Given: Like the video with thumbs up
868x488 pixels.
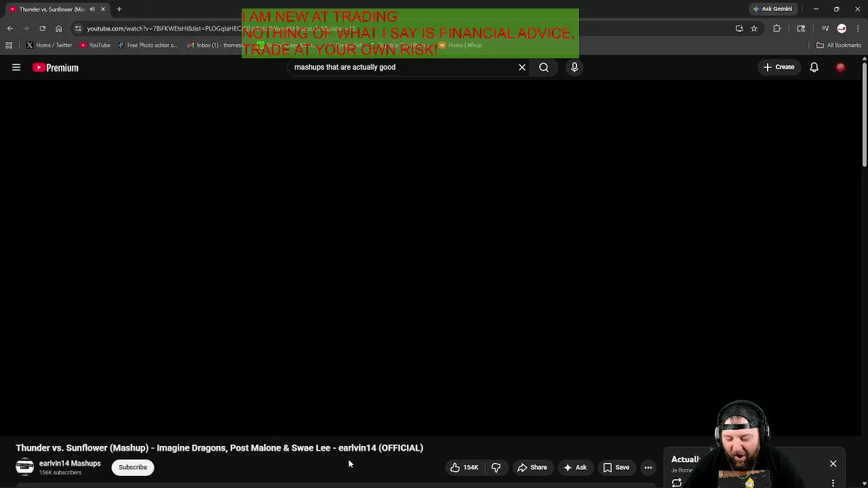Looking at the screenshot, I should tap(465, 467).
